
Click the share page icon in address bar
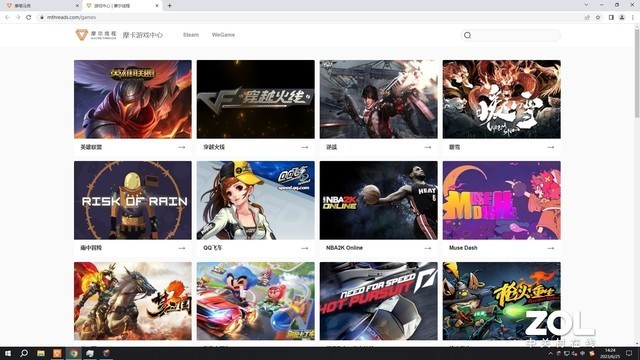coord(587,17)
